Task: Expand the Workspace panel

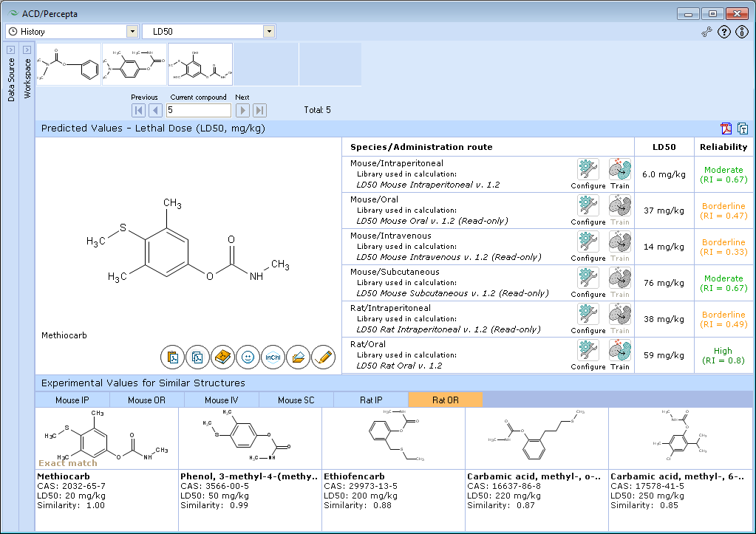Action: pos(27,49)
